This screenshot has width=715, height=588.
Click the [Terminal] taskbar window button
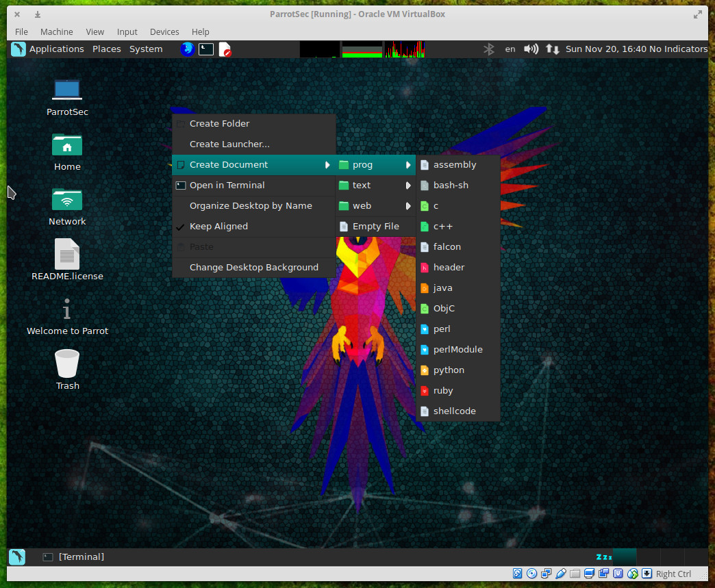[73, 557]
